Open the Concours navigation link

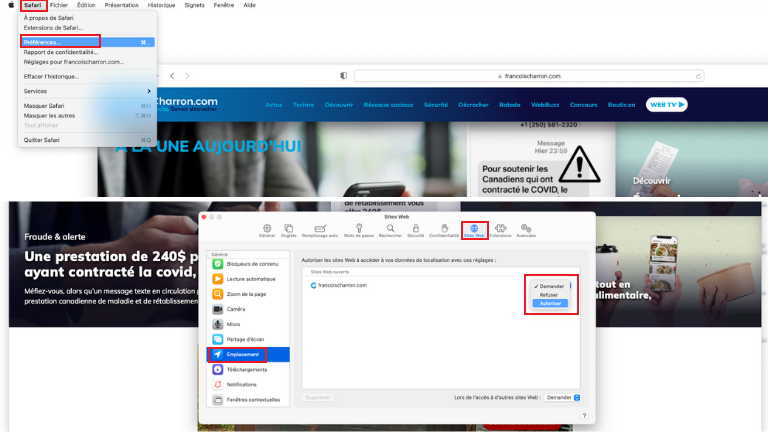(x=583, y=105)
